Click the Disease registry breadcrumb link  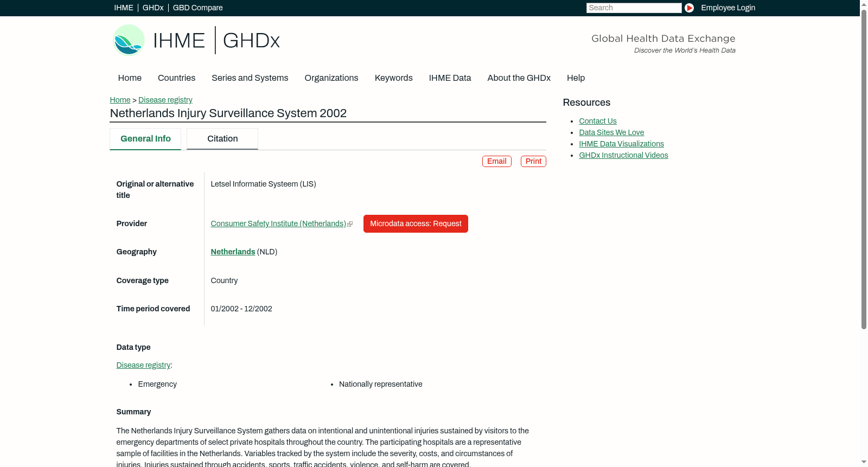pos(165,100)
